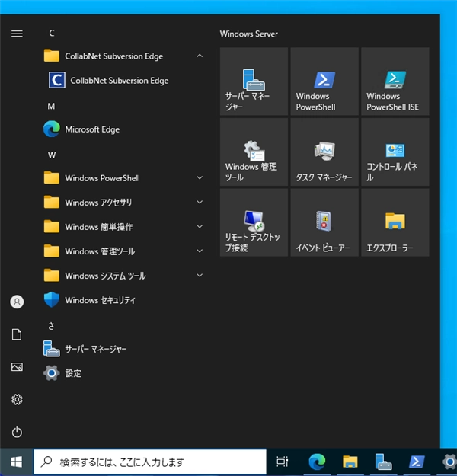Expand the Windows システム ツール folder
457x476 pixels.
click(200, 276)
